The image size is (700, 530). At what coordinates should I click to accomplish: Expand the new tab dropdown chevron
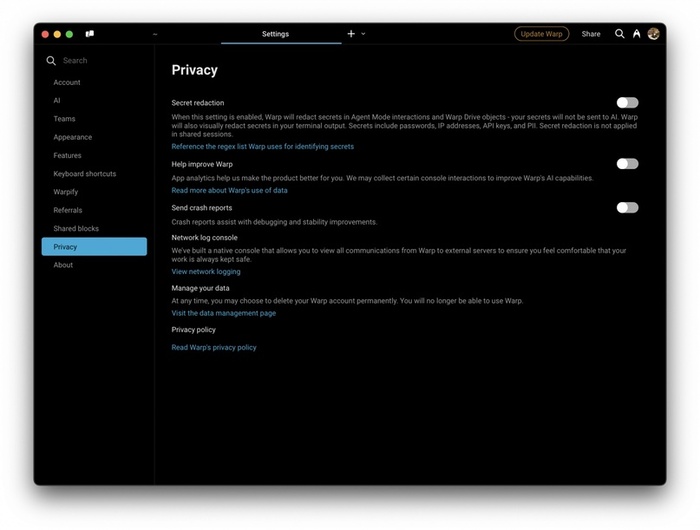(364, 34)
